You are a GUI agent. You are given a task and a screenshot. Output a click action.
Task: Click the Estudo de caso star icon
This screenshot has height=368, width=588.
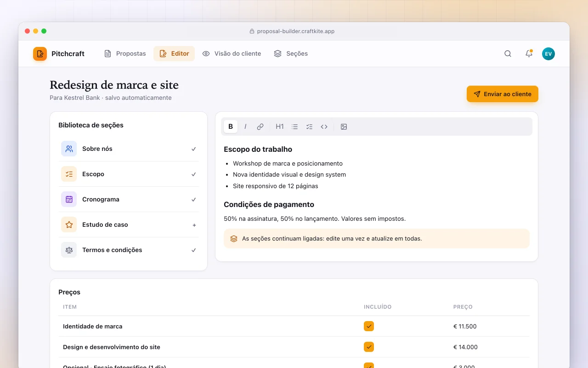[x=69, y=224]
